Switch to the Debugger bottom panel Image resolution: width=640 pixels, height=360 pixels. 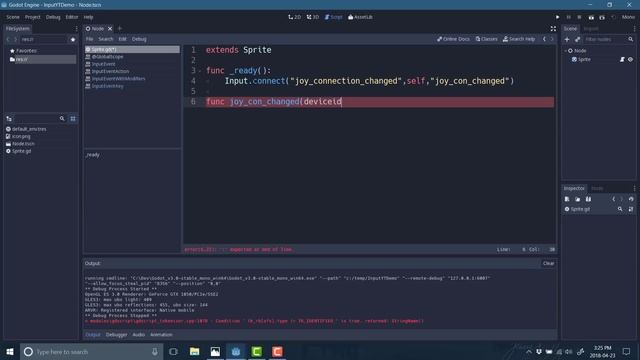point(116,335)
